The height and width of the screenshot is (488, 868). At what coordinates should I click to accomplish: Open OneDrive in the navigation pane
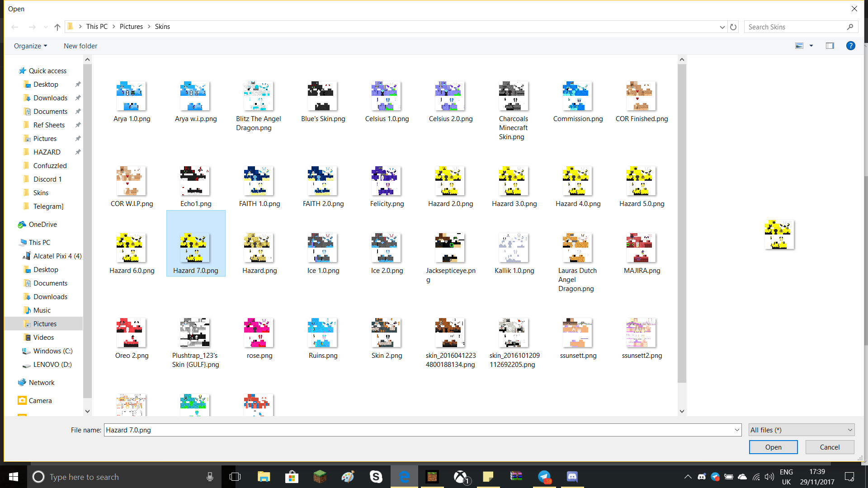[42, 225]
